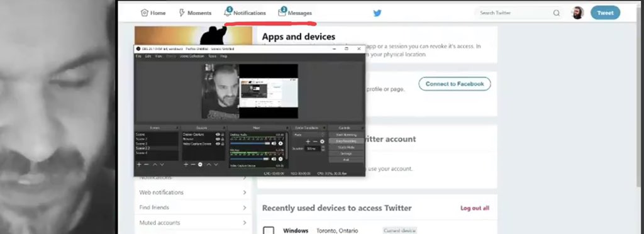644x234 pixels.
Task: Expand Web notifications settings row
Action: tap(192, 192)
